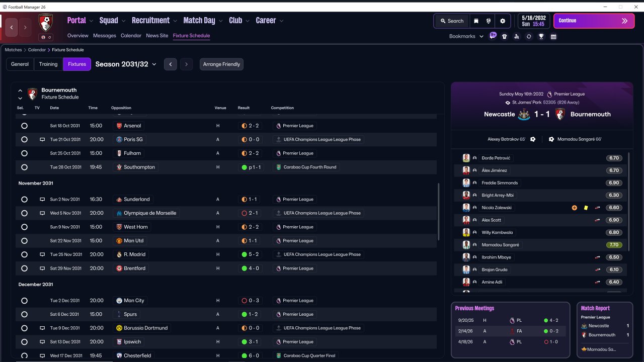
Task: Go to previous season with left arrow
Action: [x=171, y=64]
